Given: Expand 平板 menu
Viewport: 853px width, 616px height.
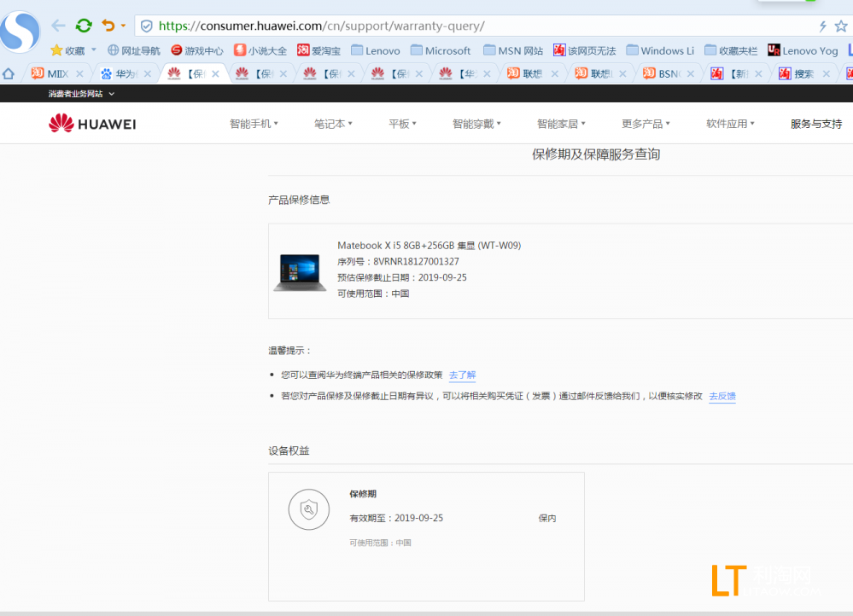Looking at the screenshot, I should (x=402, y=124).
